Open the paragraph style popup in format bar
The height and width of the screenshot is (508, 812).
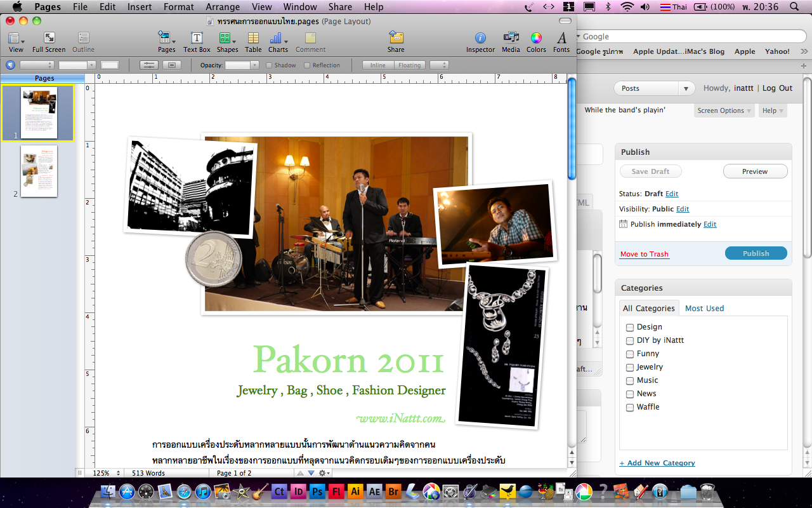coord(36,65)
